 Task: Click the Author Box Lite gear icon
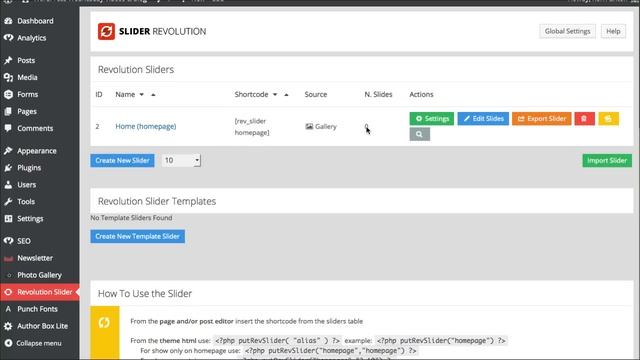(x=8, y=326)
